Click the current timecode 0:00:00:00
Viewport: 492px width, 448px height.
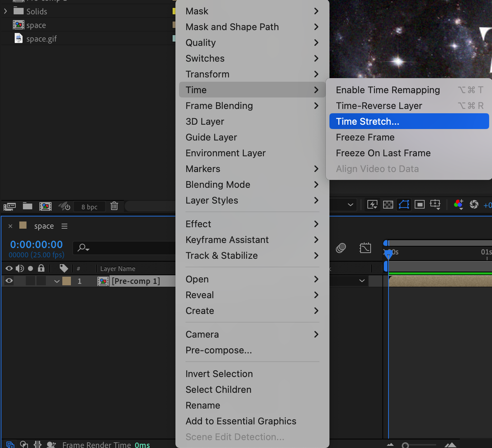tap(37, 244)
